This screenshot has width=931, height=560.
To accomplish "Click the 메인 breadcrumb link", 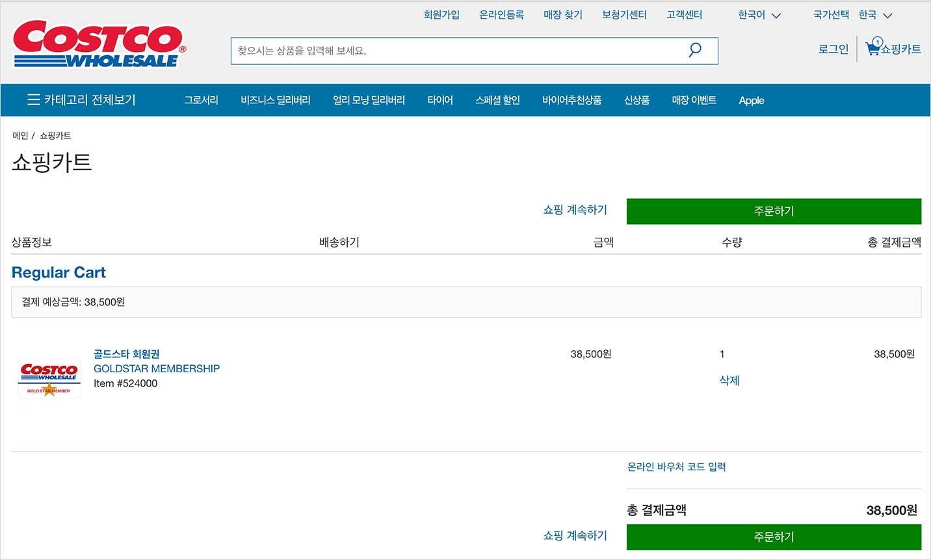I will click(x=20, y=135).
